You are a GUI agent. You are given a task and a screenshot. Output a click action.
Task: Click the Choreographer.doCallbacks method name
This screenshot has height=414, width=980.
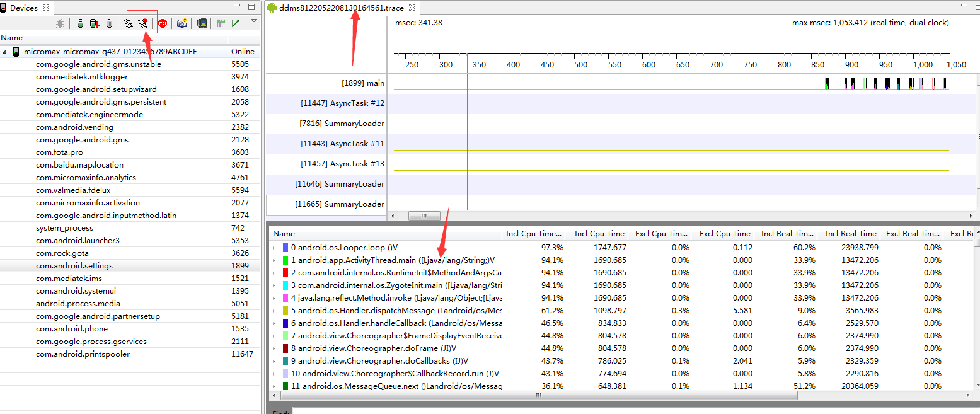[x=383, y=361]
